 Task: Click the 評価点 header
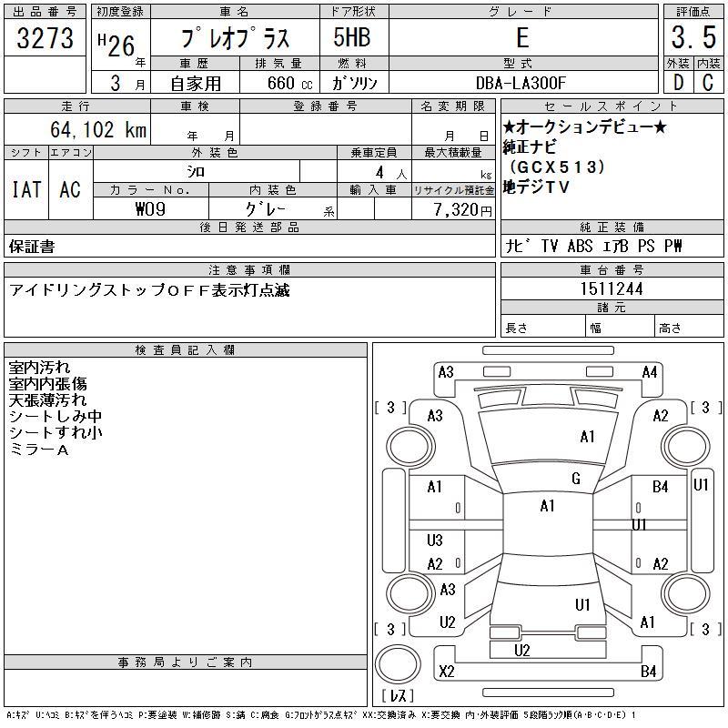(x=693, y=12)
